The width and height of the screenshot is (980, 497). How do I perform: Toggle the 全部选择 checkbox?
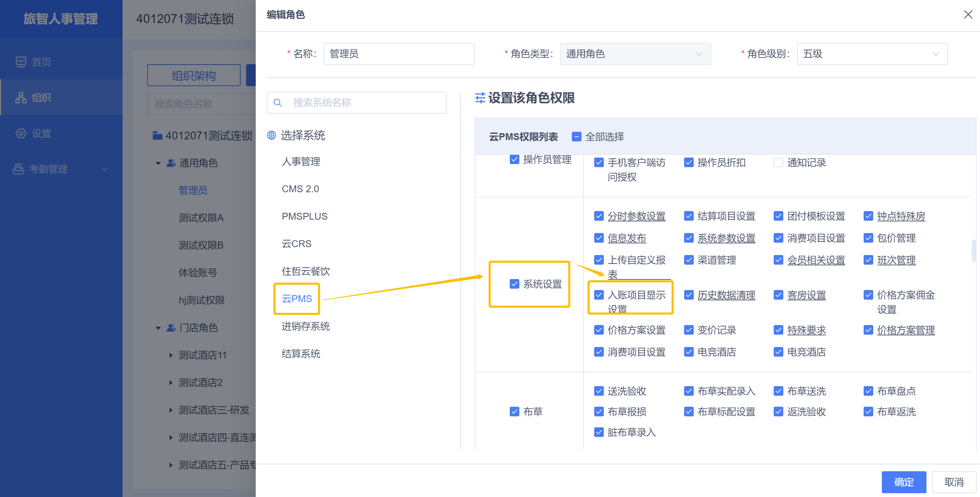576,137
